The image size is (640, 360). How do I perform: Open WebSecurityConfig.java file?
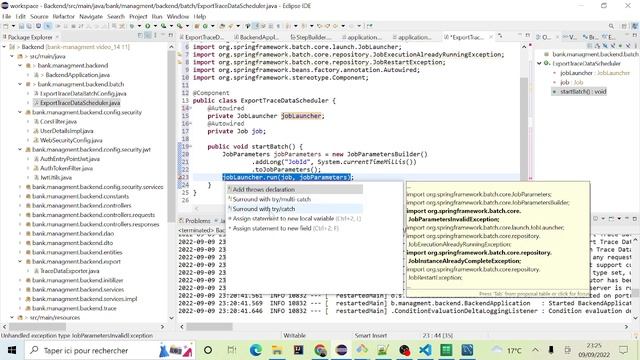pos(71,140)
